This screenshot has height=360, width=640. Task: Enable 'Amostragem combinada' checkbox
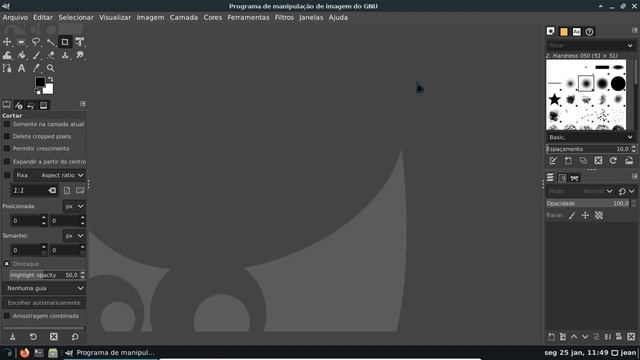(x=7, y=316)
